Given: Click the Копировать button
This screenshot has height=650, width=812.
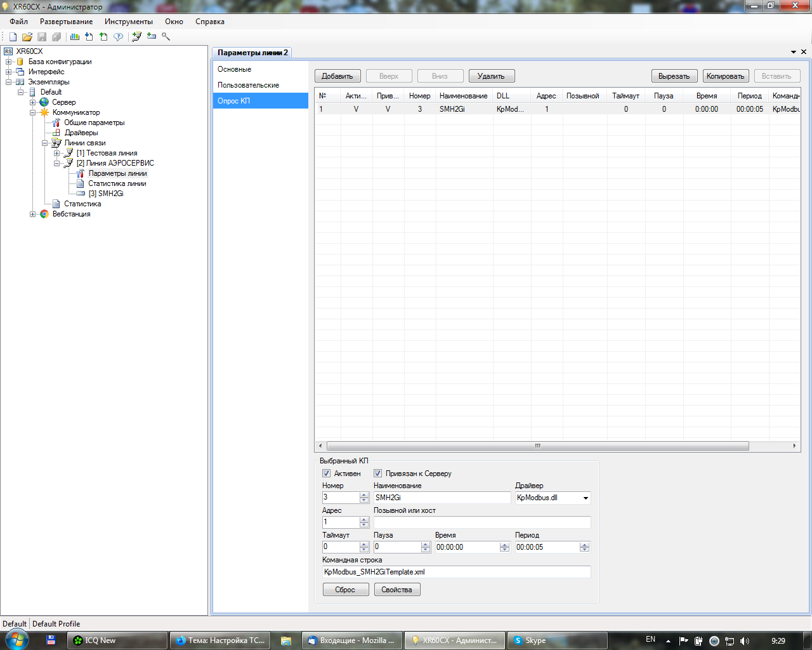Looking at the screenshot, I should pyautogui.click(x=726, y=76).
